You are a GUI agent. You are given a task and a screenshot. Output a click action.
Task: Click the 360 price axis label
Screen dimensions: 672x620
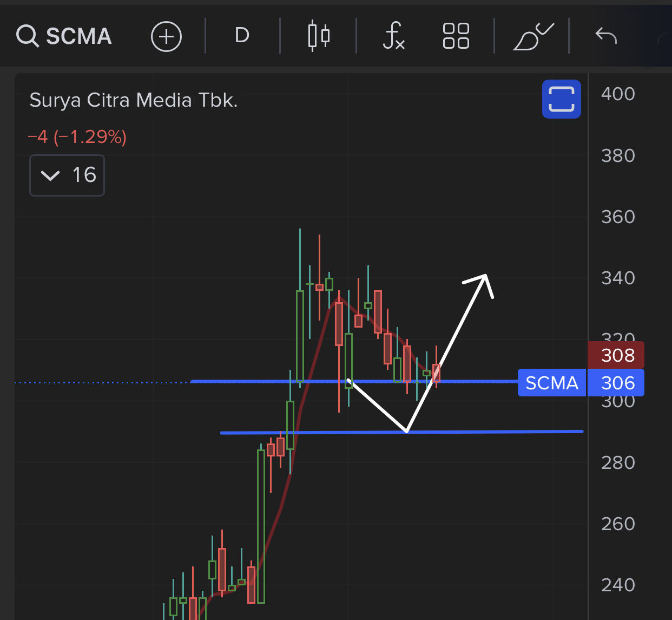click(x=618, y=217)
